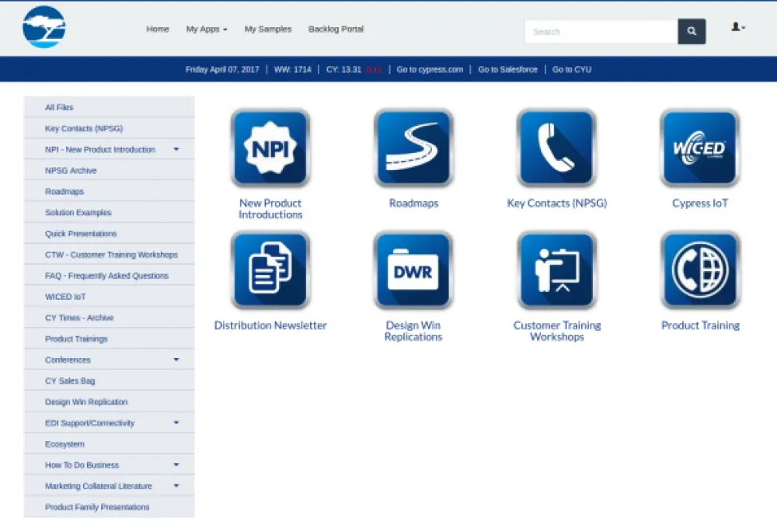Select CY Sales Bag in the sidebar
777x532 pixels.
tap(109, 381)
